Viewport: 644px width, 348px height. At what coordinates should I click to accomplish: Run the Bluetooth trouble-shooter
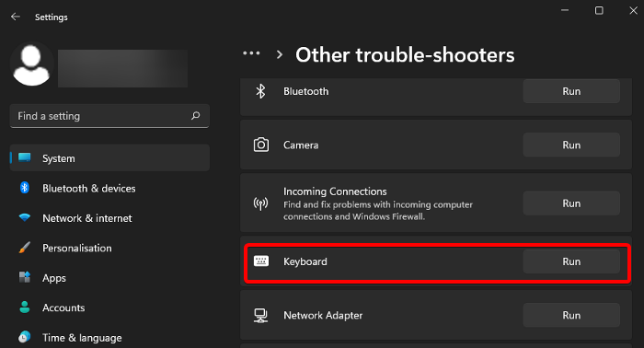[571, 91]
